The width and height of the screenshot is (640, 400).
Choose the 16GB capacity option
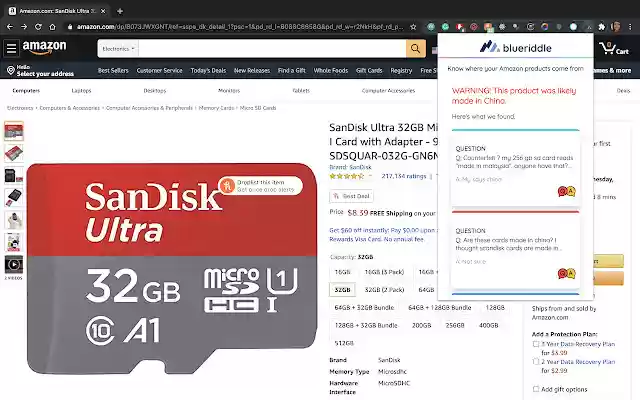[x=342, y=272]
